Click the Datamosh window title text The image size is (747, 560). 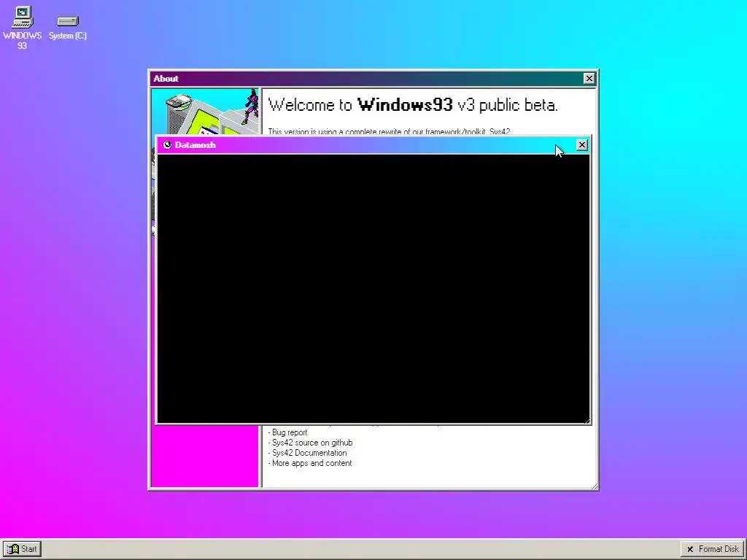(196, 145)
